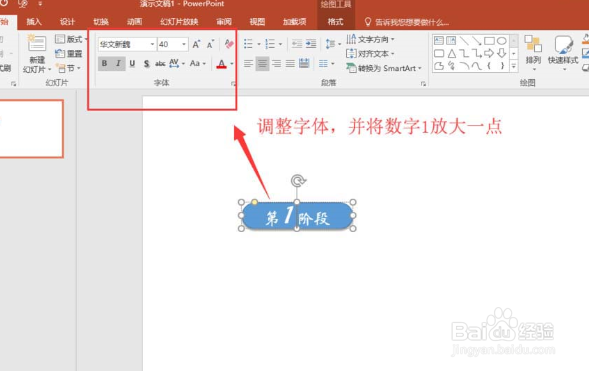Select the Text Box shape in gallery
This screenshot has width=589, height=371.
click(439, 41)
